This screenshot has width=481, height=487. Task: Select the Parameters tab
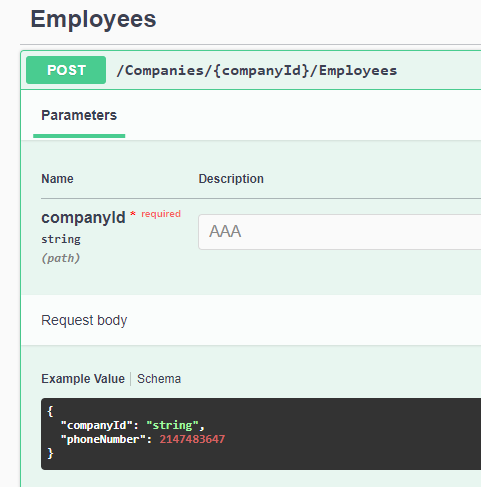tap(79, 115)
